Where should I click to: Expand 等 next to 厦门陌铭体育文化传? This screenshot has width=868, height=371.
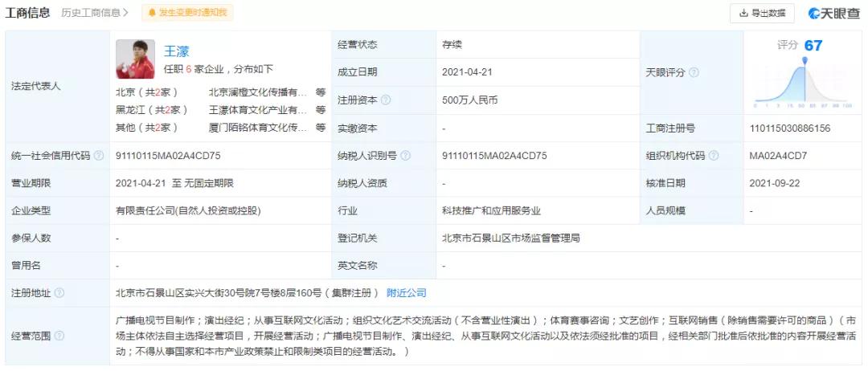(x=321, y=127)
